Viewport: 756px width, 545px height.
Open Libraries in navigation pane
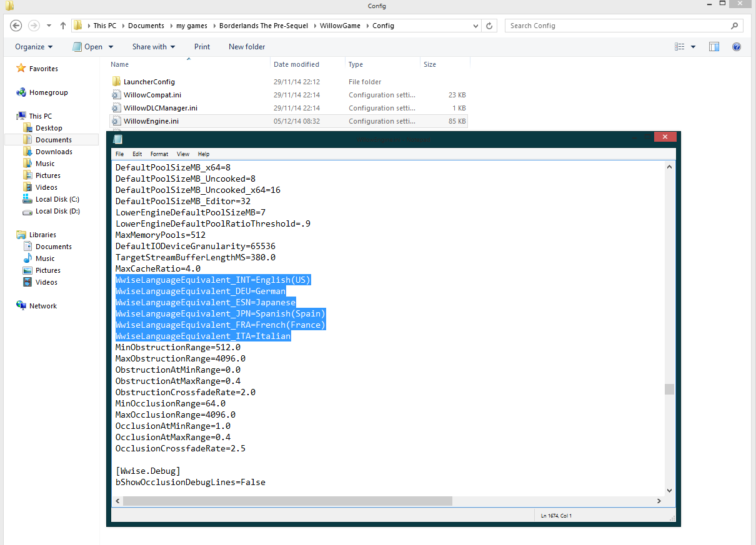(42, 235)
